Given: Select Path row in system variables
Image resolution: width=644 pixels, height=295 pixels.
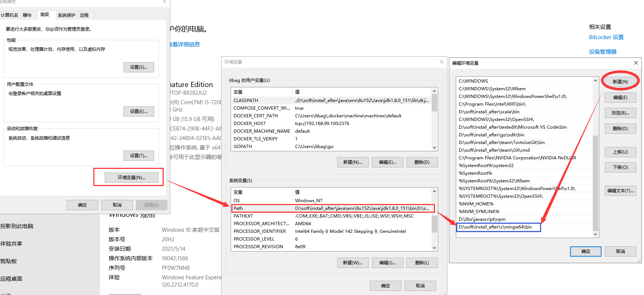Looking at the screenshot, I should pos(332,208).
